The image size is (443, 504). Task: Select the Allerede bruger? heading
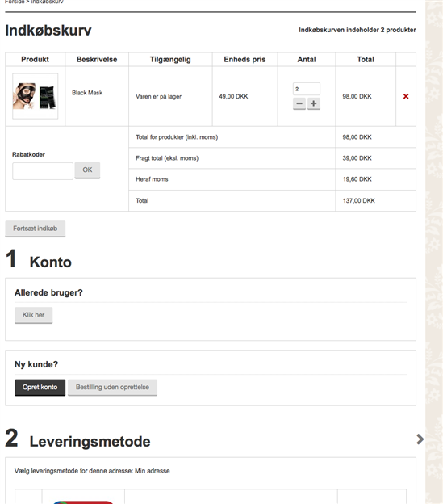click(48, 292)
